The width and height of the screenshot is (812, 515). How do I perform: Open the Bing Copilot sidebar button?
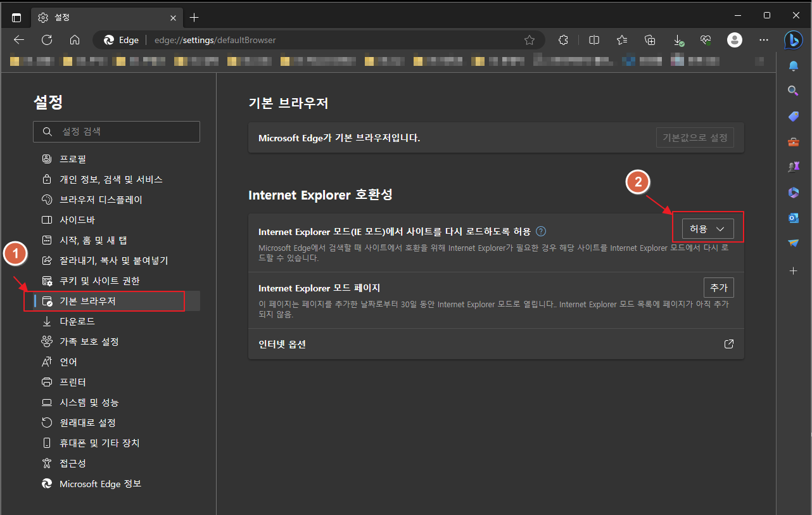click(x=793, y=40)
